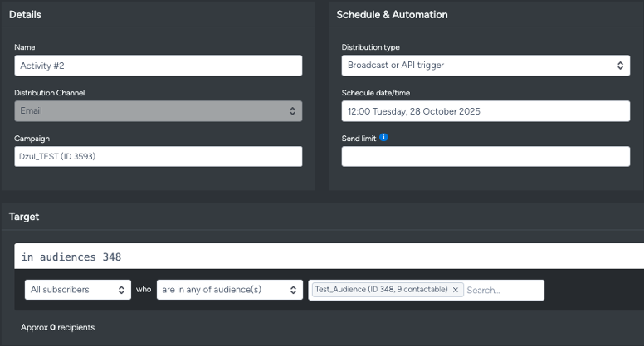Expand the All subscribers dropdown
644x347 pixels.
[77, 290]
